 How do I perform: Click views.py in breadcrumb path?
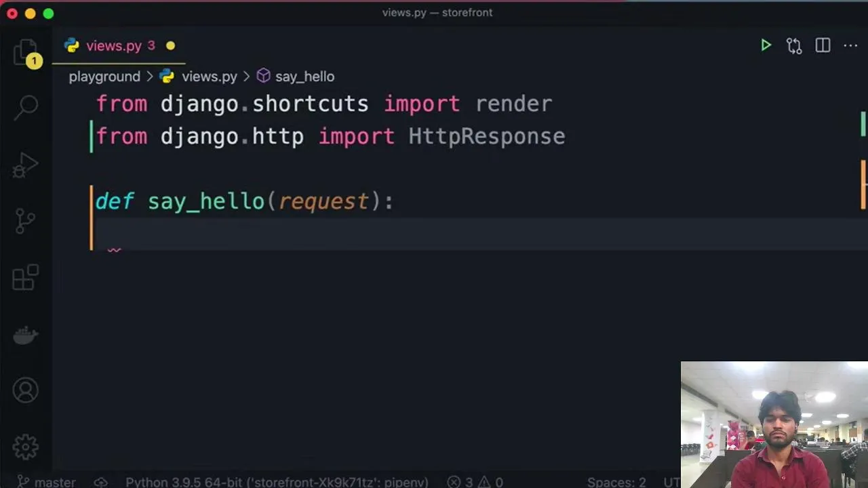209,77
